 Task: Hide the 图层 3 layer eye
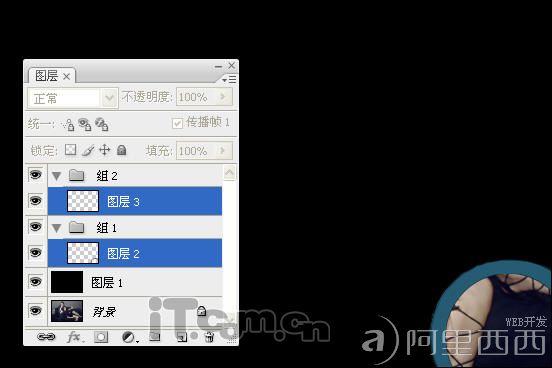36,201
